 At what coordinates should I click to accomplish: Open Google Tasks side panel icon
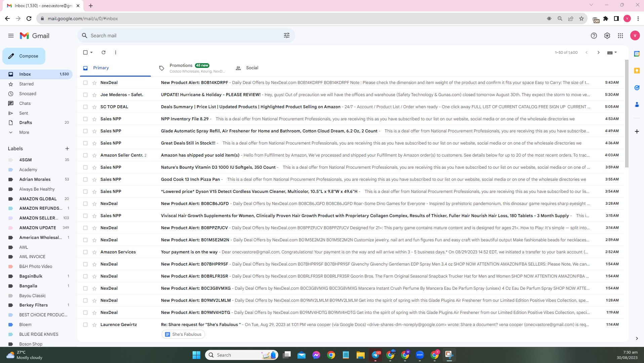[637, 88]
